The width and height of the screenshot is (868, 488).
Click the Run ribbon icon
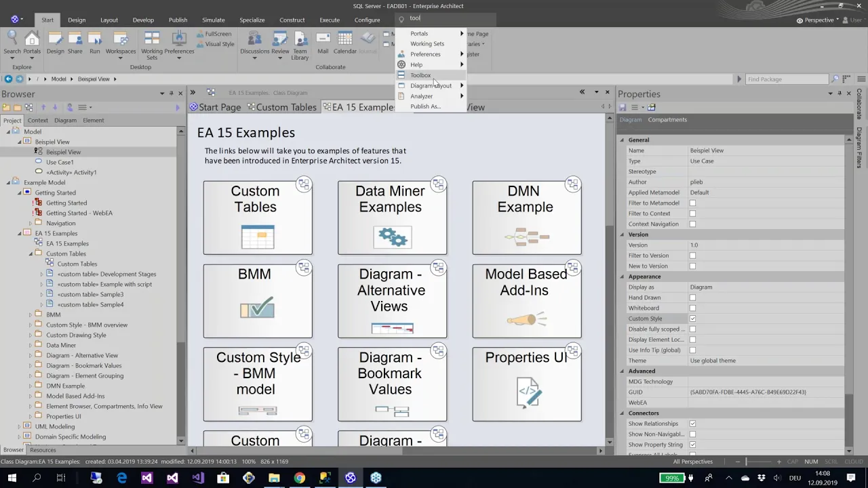(x=94, y=43)
